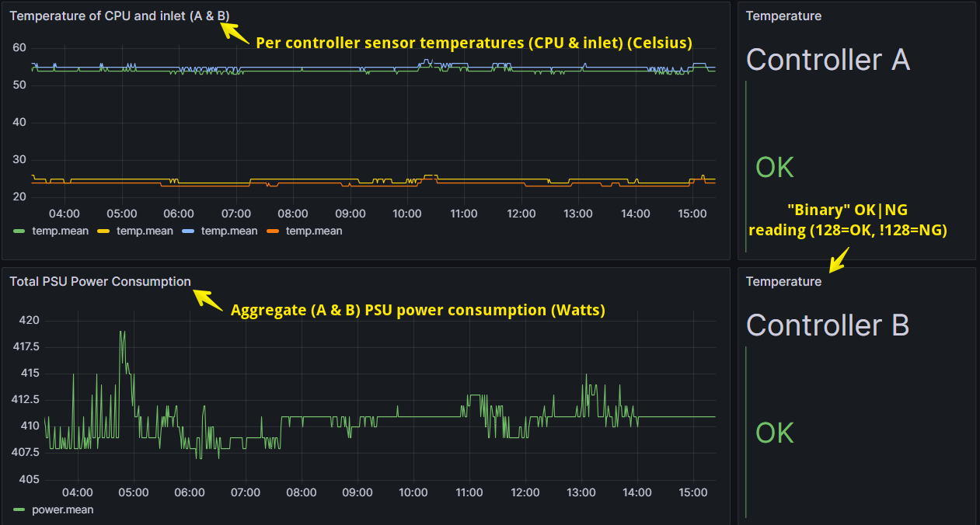Click the yellow arrow pointing to the Temperature panel
This screenshot has width=980, height=525.
839,261
